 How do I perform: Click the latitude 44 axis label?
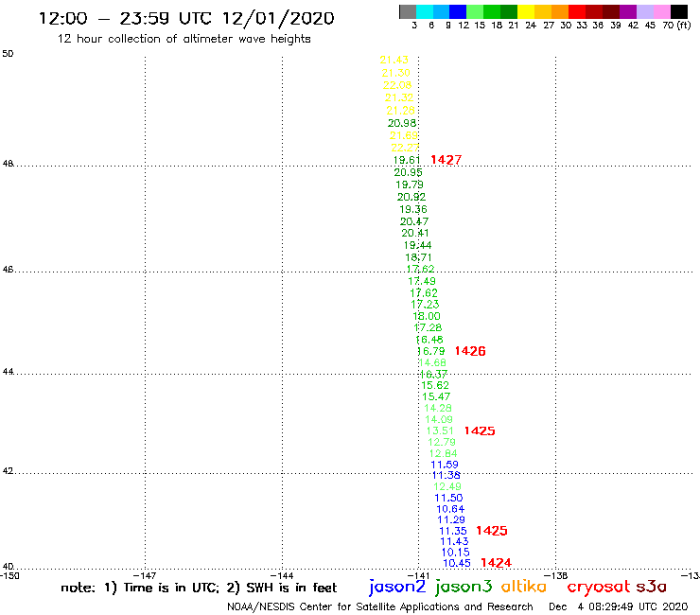[8, 372]
